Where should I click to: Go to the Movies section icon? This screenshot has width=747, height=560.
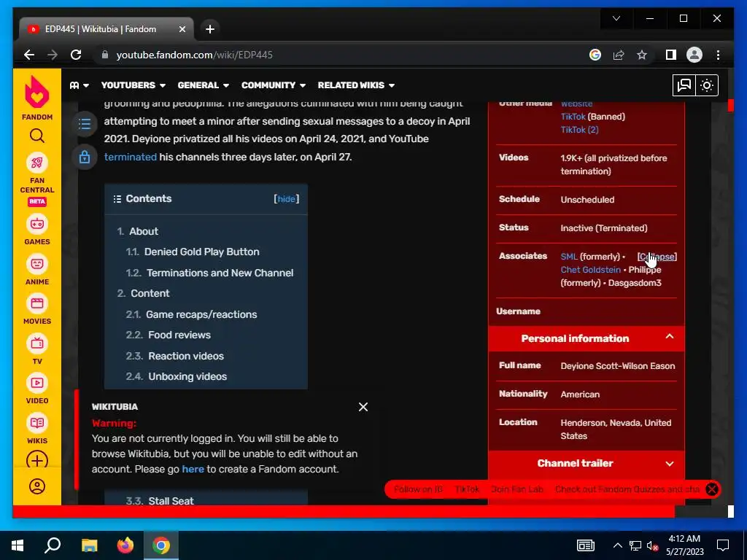[x=37, y=303]
